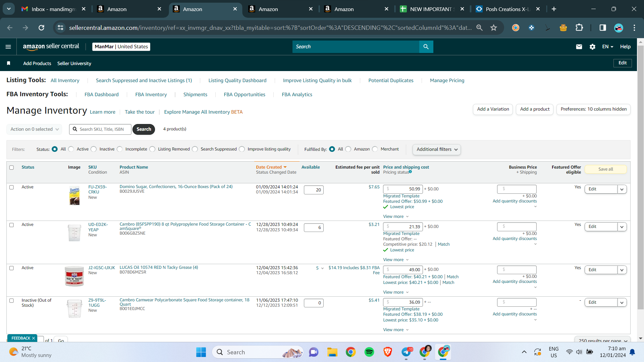Image resolution: width=644 pixels, height=362 pixels.
Task: Click the black Search button for SKU
Action: [x=144, y=129]
